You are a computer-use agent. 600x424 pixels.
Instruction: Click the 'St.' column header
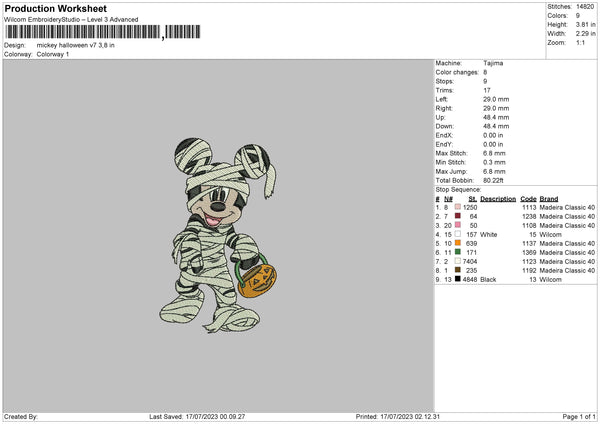(x=473, y=199)
